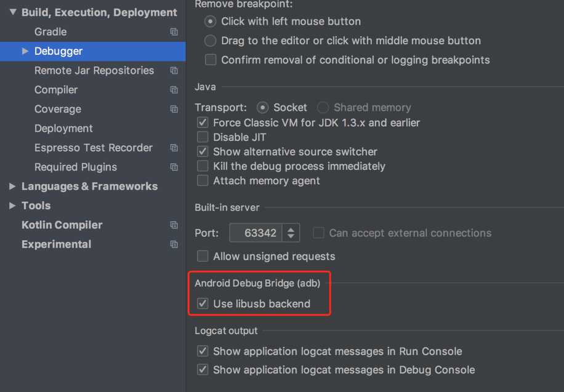Enable the Disable JIT option
This screenshot has width=564, height=392.
click(203, 137)
